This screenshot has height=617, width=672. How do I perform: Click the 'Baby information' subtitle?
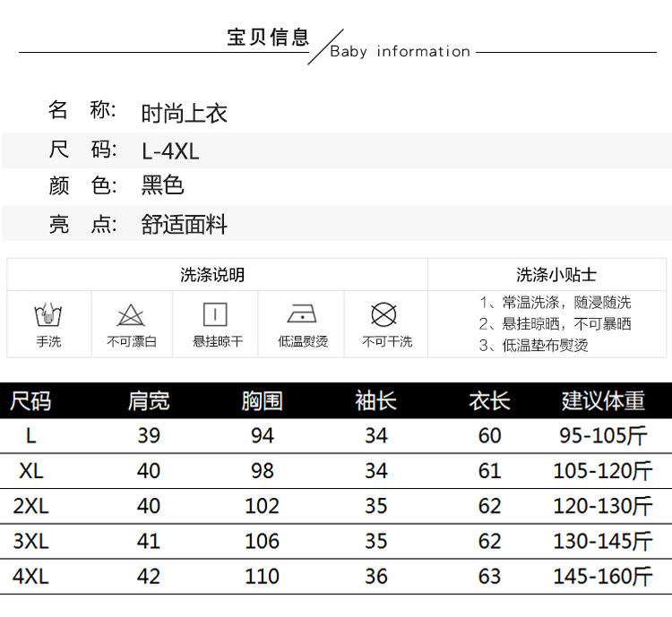pos(401,52)
